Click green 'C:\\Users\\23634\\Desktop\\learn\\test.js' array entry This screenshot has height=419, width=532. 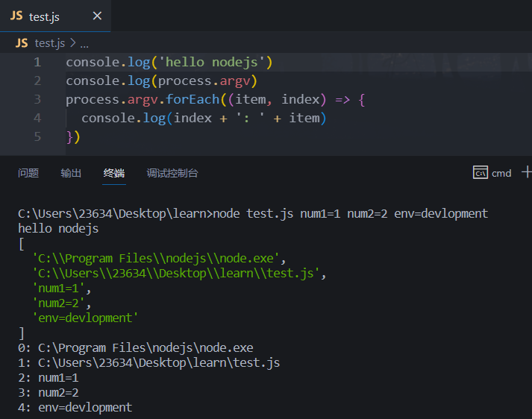pos(176,274)
